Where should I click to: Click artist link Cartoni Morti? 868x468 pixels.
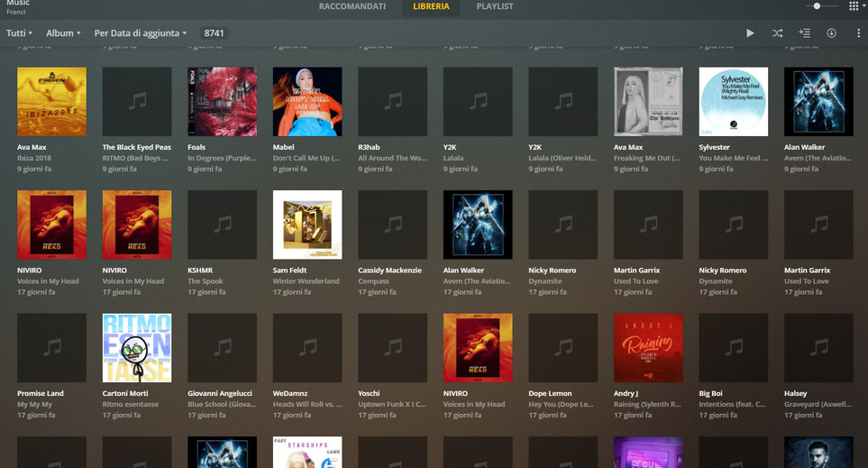(125, 393)
